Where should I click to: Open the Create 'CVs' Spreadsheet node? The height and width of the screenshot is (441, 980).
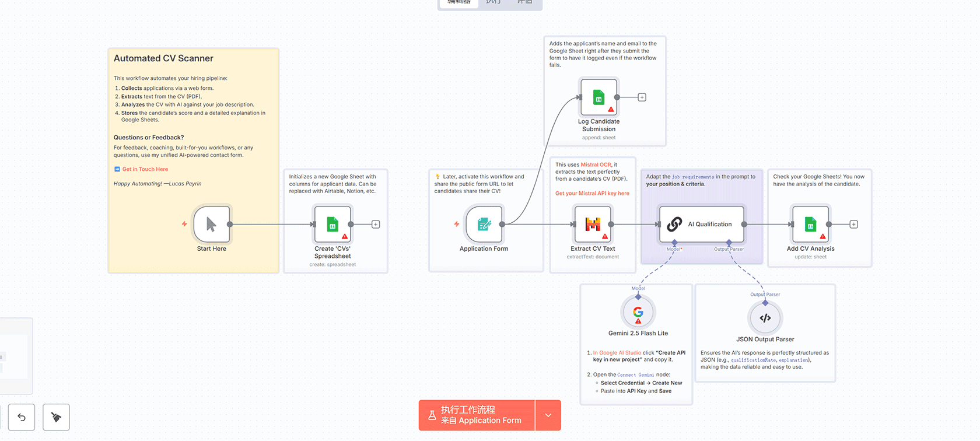(332, 224)
